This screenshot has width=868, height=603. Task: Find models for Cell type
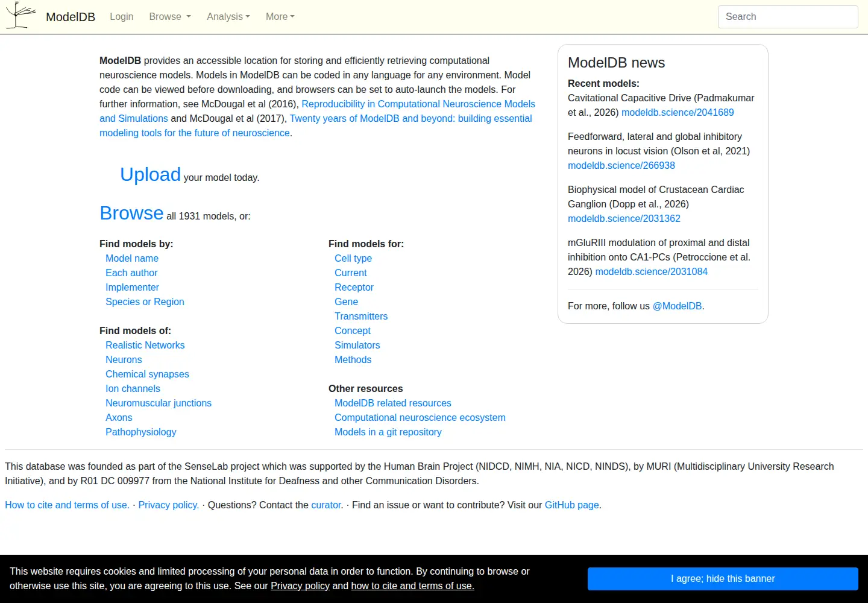pyautogui.click(x=353, y=258)
